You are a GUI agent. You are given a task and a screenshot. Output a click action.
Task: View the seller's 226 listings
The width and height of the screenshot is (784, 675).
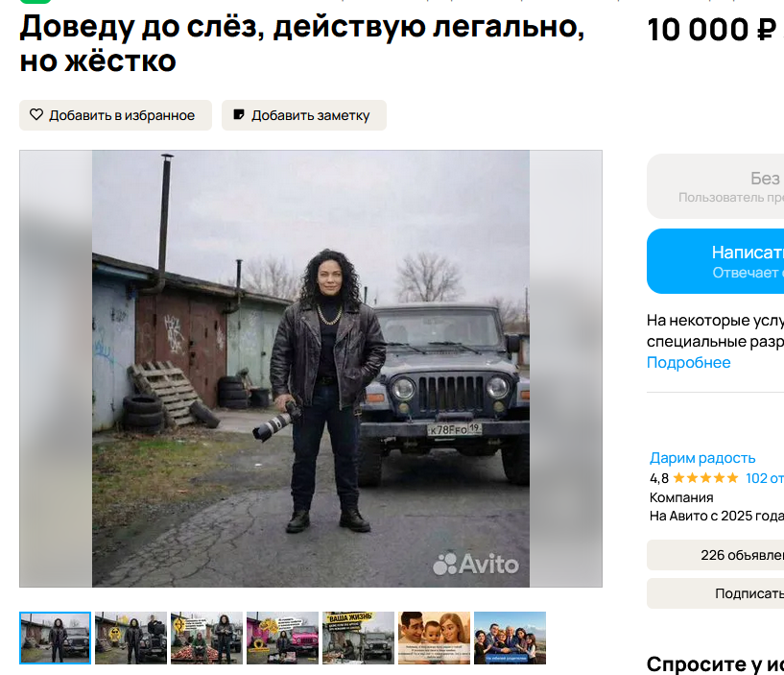click(x=715, y=555)
